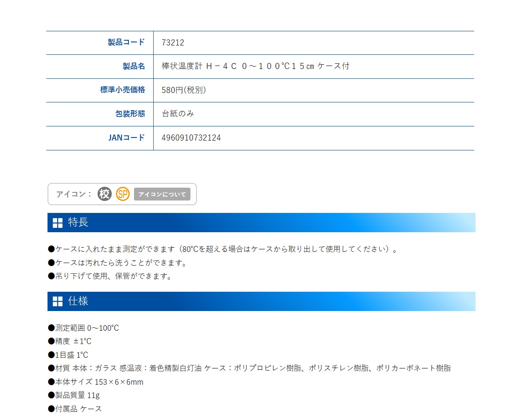532x416 pixels.
Task: Select the price 580円(税別)
Action: pyautogui.click(x=184, y=90)
